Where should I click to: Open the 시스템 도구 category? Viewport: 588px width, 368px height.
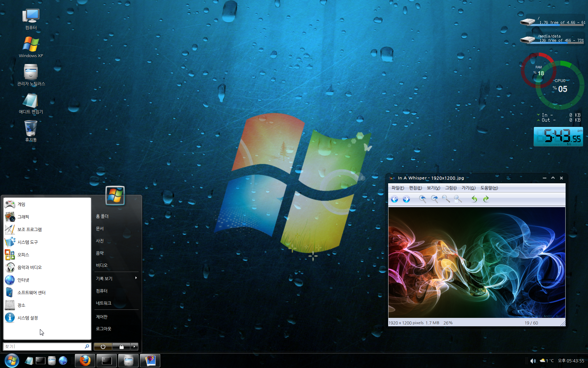coord(47,242)
